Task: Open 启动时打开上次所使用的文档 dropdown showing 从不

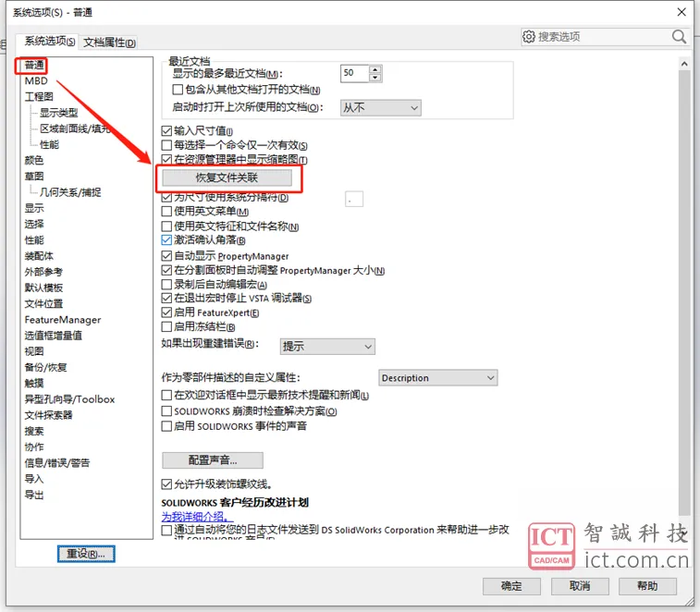Action: [380, 108]
